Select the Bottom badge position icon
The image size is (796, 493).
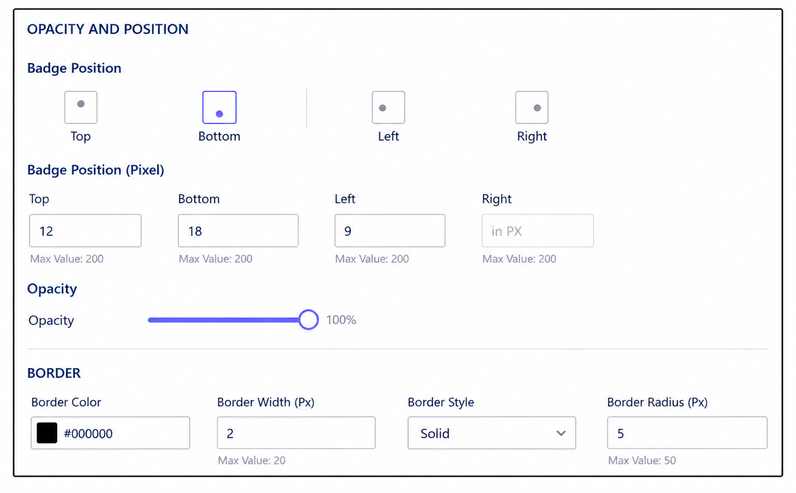pos(219,107)
